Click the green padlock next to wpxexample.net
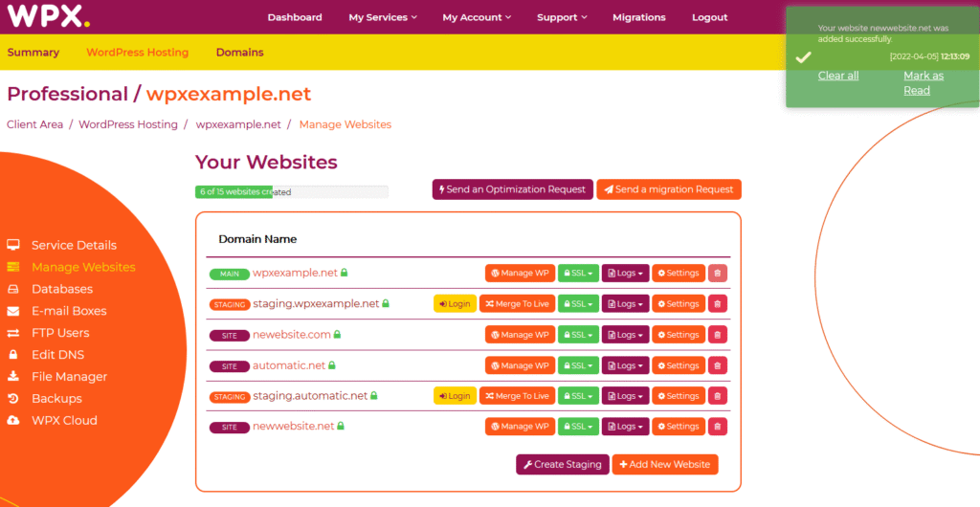This screenshot has width=980, height=507. tap(345, 273)
